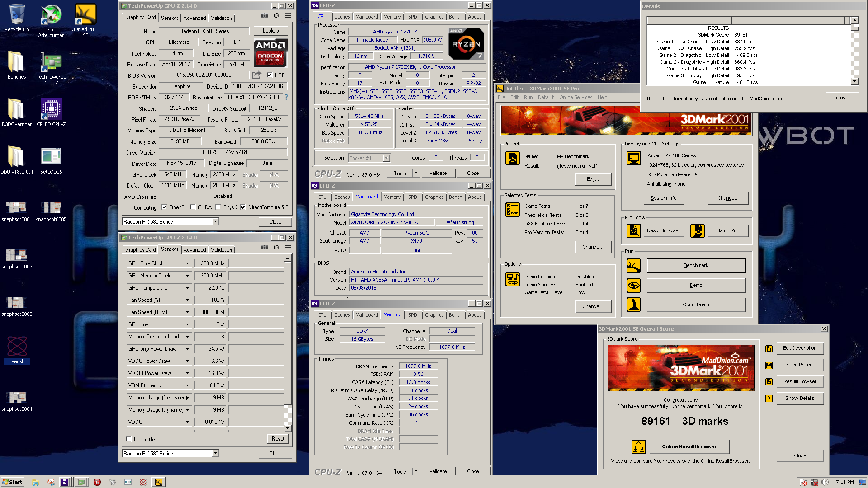Click 3DMark Demo eye icon
The width and height of the screenshot is (868, 488).
click(634, 285)
